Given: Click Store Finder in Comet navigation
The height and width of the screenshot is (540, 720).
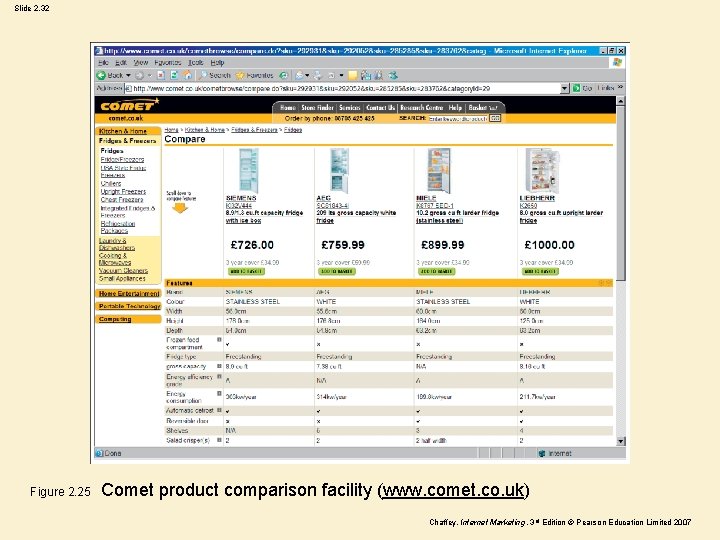Looking at the screenshot, I should [317, 107].
